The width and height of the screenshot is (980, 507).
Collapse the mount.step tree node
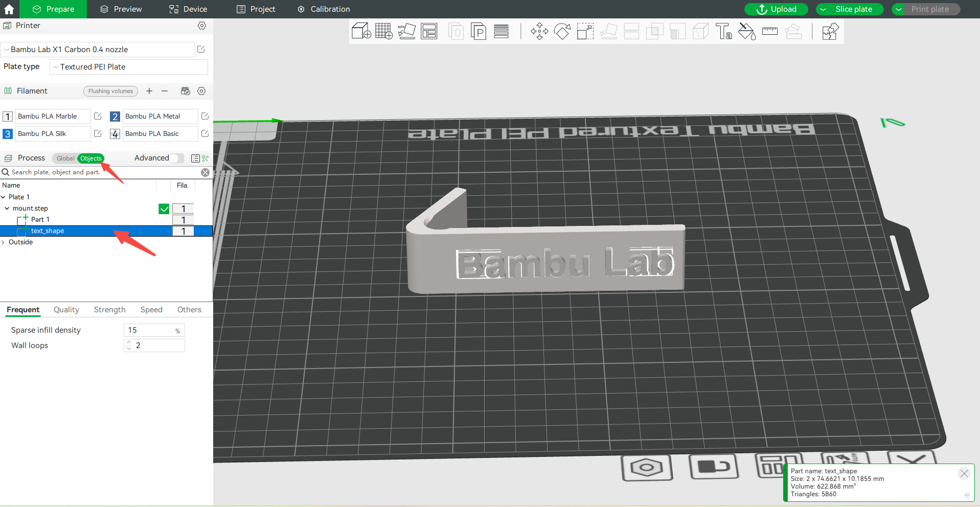coord(7,209)
